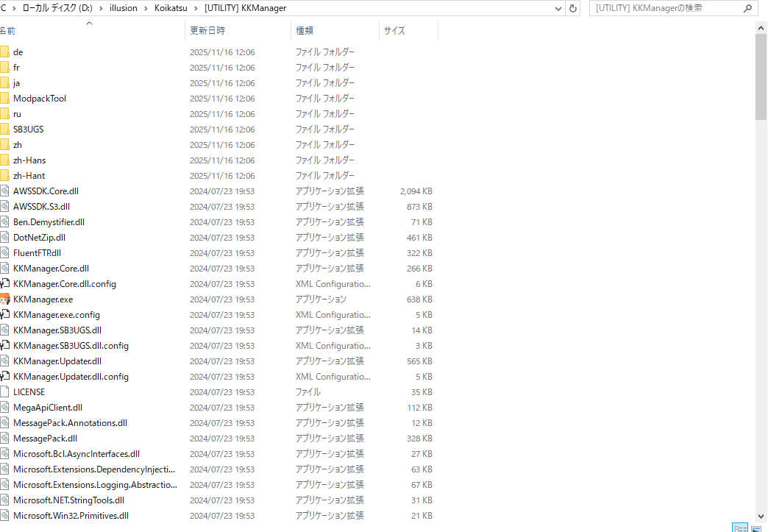
Task: Sort files by 名前 column header
Action: [x=7, y=31]
